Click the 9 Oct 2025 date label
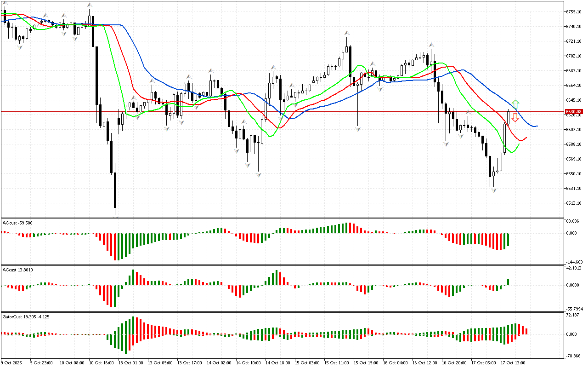 coord(11,363)
